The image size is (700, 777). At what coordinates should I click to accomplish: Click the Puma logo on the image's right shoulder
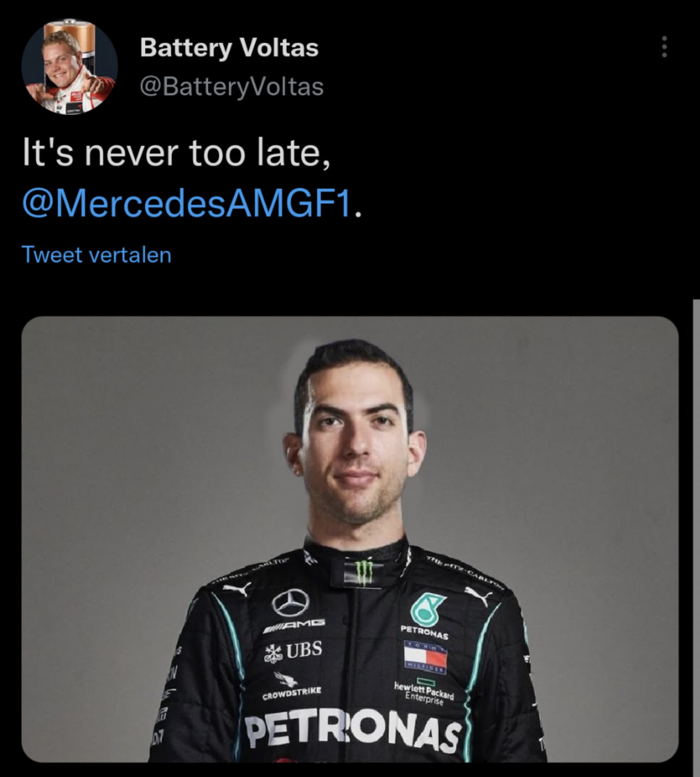[478, 595]
